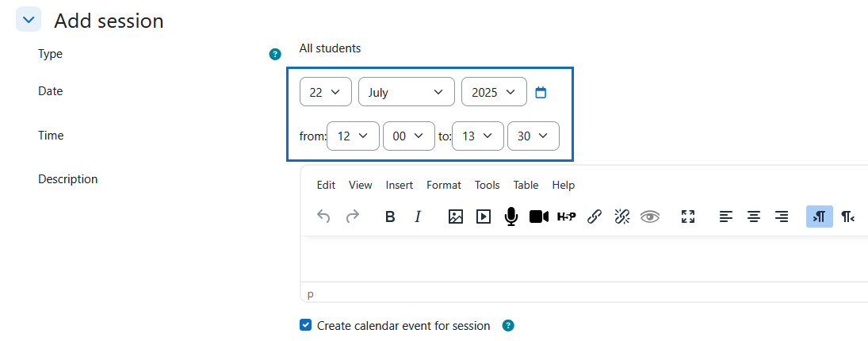Screen dimensions: 868x341
Task: Click the 'p' element path in editor status bar
Action: [x=310, y=294]
